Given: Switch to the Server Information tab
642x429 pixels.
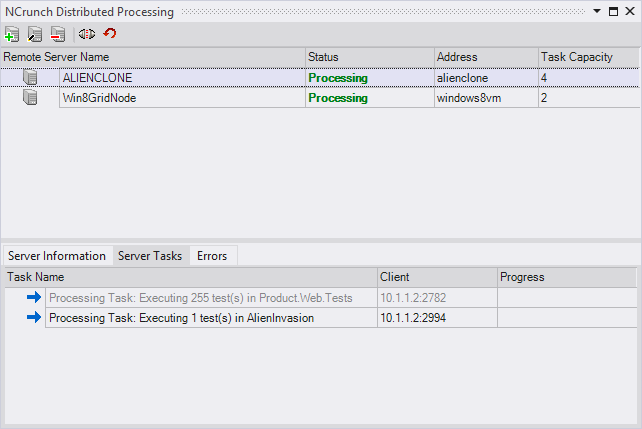Looking at the screenshot, I should tap(57, 256).
